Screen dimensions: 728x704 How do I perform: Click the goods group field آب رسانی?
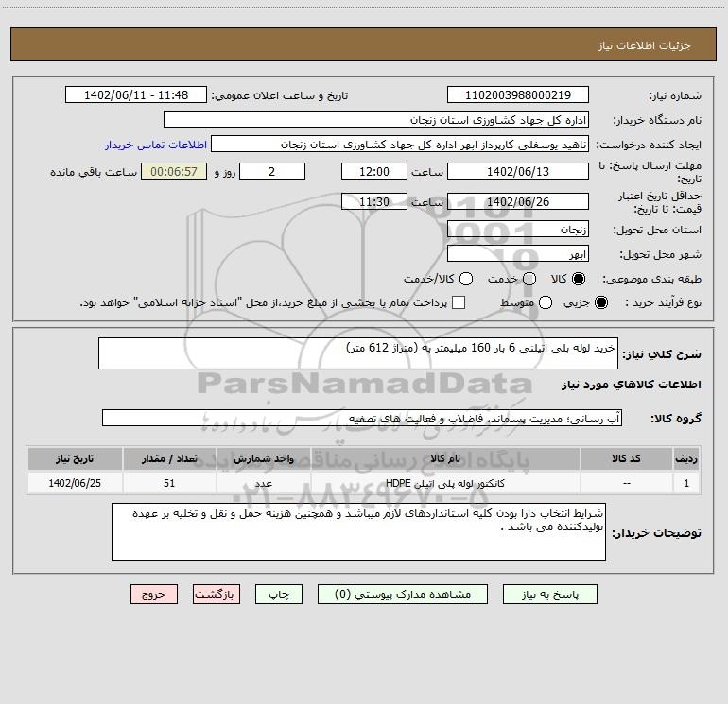[362, 418]
